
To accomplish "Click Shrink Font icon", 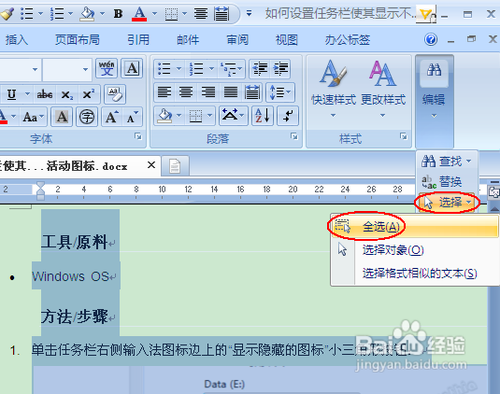I will click(x=132, y=117).
